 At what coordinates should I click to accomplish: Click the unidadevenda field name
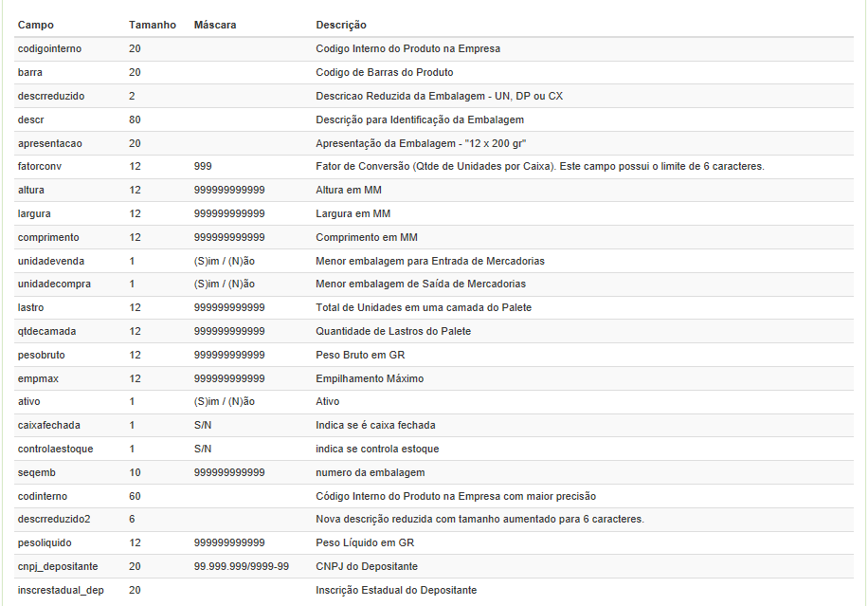coord(50,261)
